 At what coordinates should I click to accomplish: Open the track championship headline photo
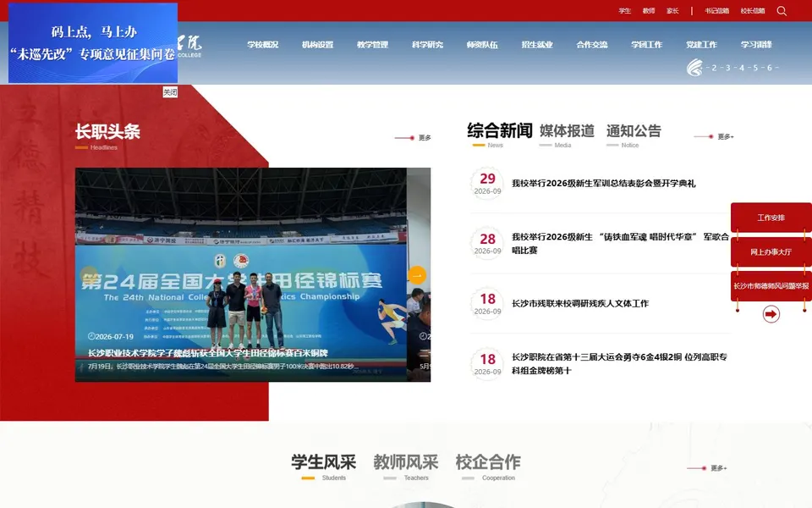click(241, 274)
